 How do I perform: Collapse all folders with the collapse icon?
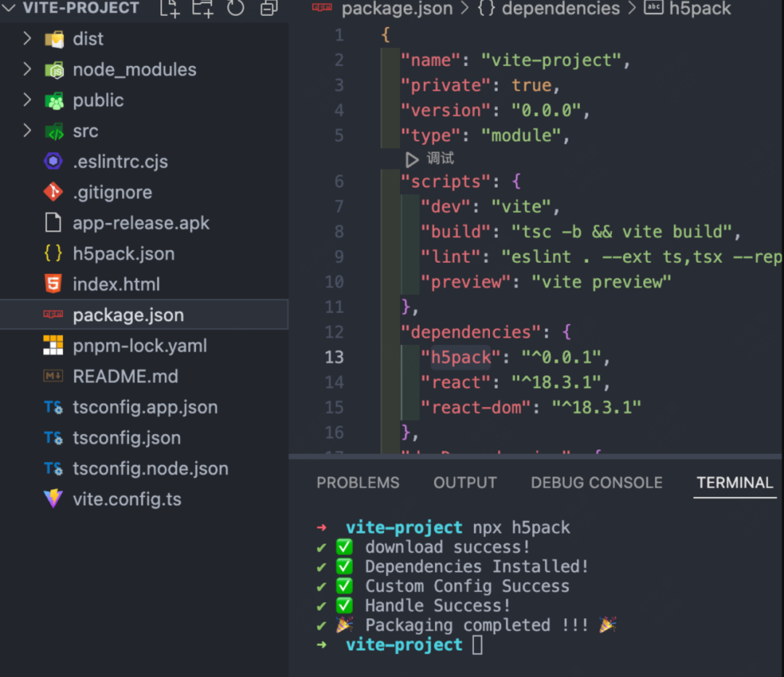pyautogui.click(x=269, y=8)
